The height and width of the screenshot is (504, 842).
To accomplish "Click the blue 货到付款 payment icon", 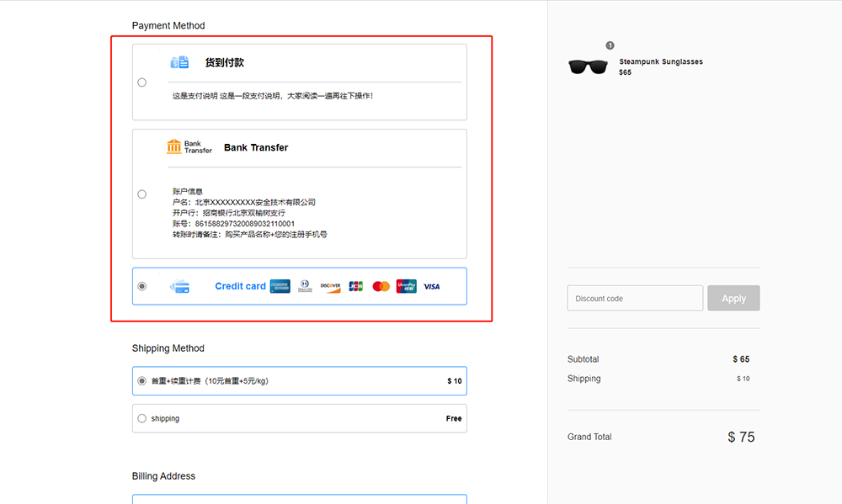I will point(179,62).
